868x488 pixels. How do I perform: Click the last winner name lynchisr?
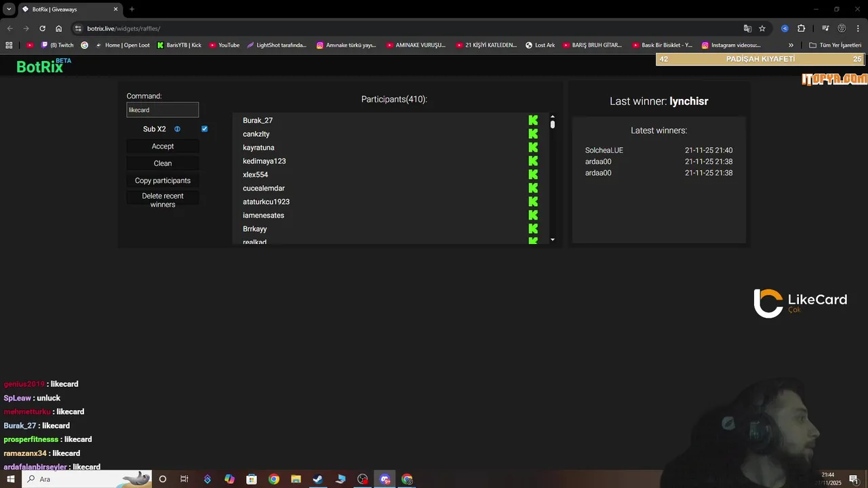[689, 101]
